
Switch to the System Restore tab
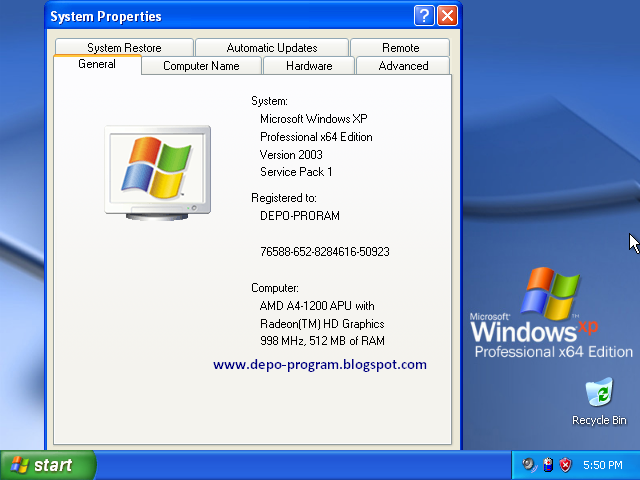[x=124, y=47]
